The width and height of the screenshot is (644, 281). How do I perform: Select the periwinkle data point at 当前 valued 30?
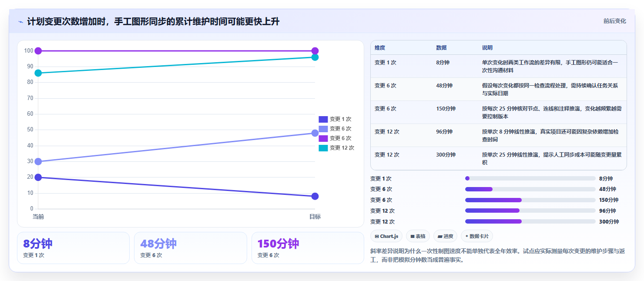click(x=38, y=161)
